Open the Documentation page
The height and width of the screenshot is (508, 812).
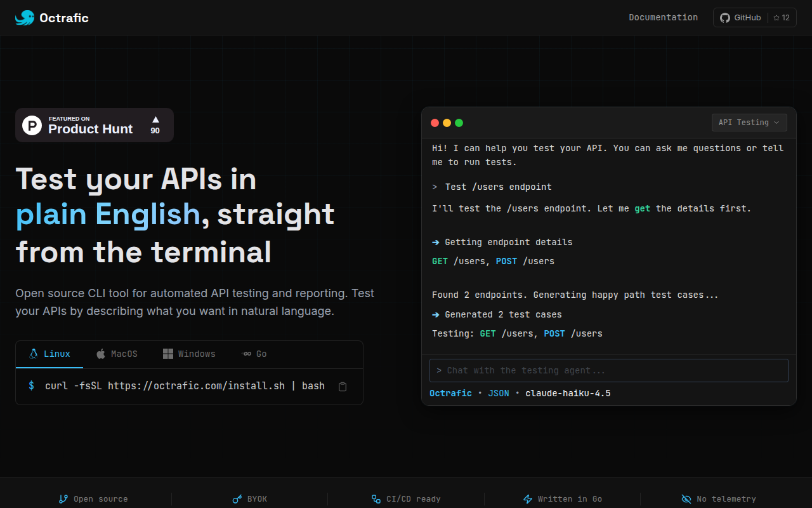tap(663, 18)
